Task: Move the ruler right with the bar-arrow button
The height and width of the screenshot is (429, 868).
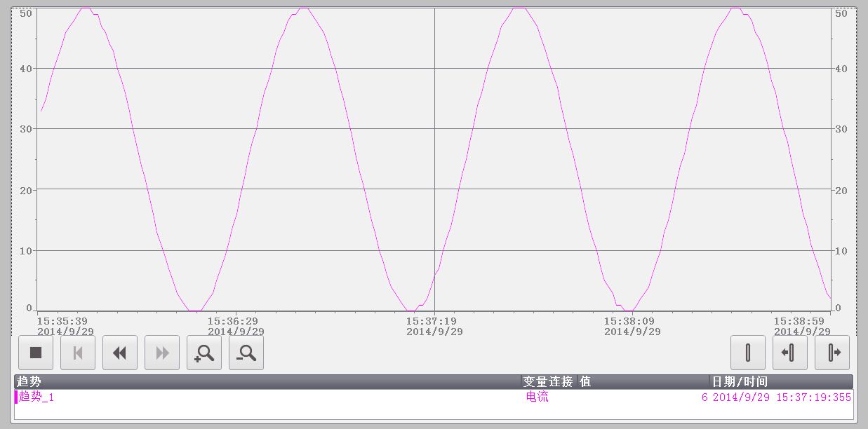Action: pyautogui.click(x=832, y=353)
